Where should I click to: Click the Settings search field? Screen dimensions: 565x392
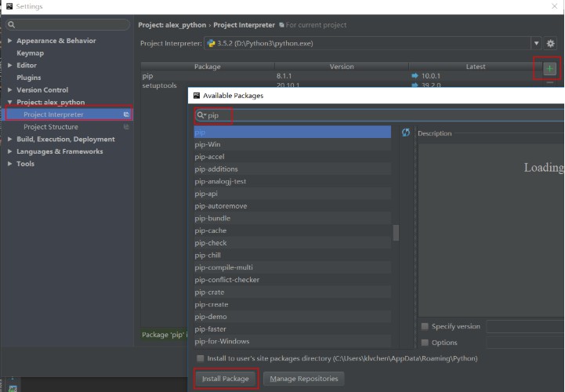[68, 24]
